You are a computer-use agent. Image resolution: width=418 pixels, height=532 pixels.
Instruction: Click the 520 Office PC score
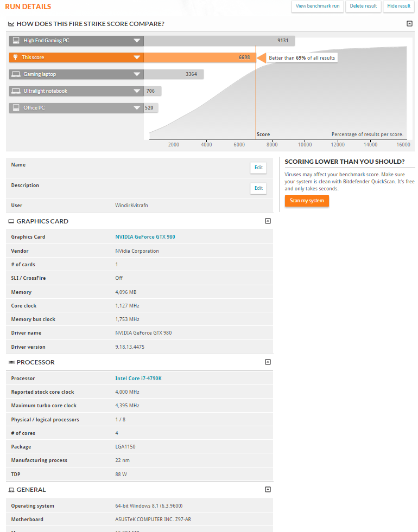click(x=149, y=107)
